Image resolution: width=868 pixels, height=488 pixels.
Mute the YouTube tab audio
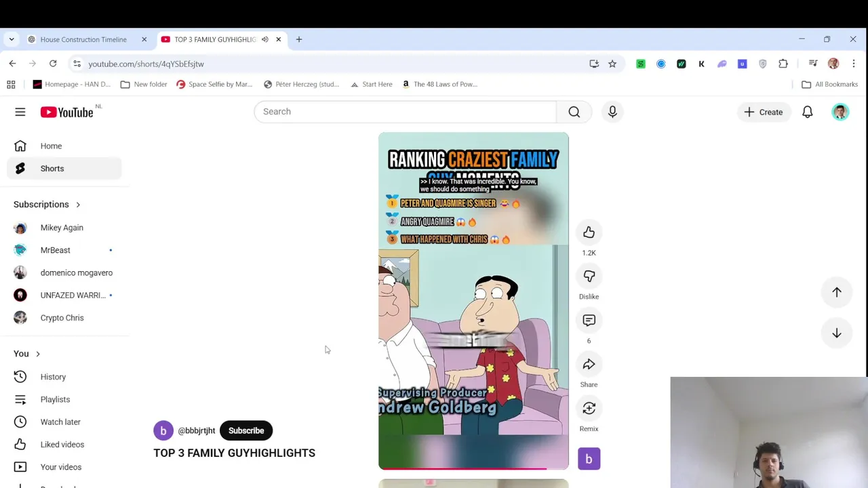point(264,39)
